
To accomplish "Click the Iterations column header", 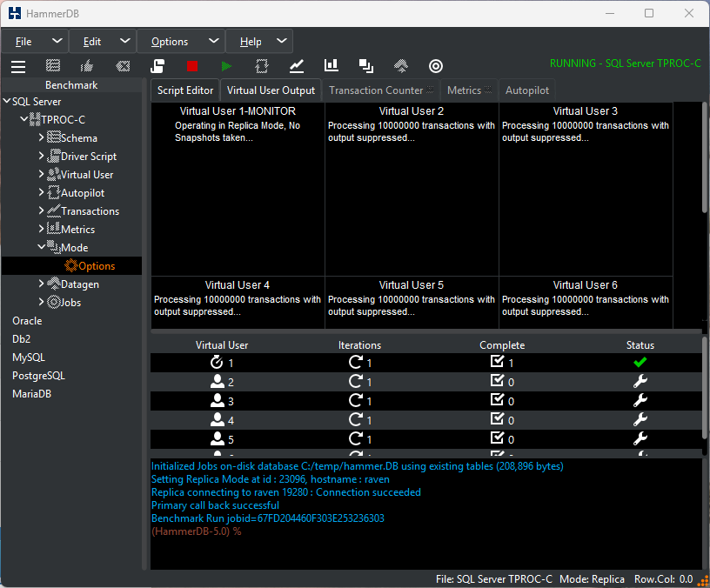I will (x=359, y=345).
